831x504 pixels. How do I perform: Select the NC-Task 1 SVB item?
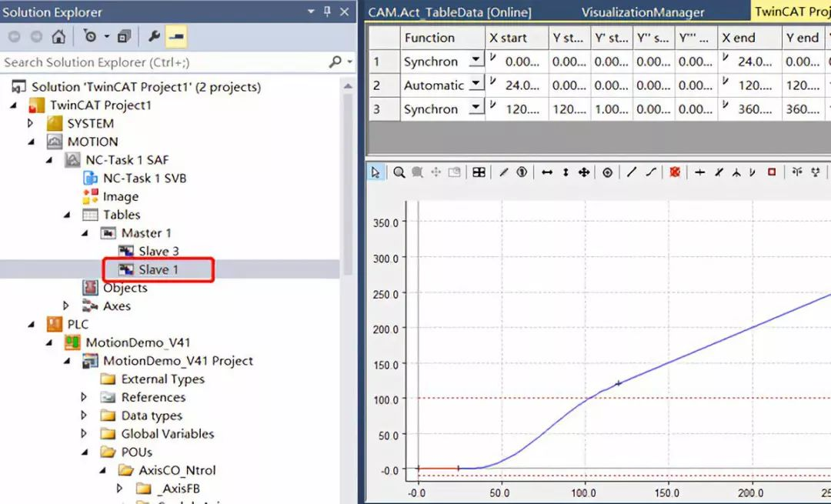click(144, 178)
